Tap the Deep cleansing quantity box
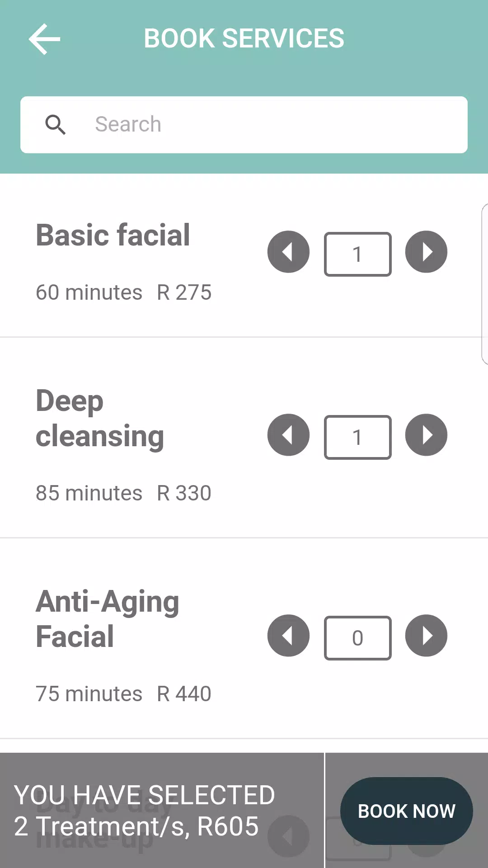This screenshot has height=868, width=488. [357, 437]
